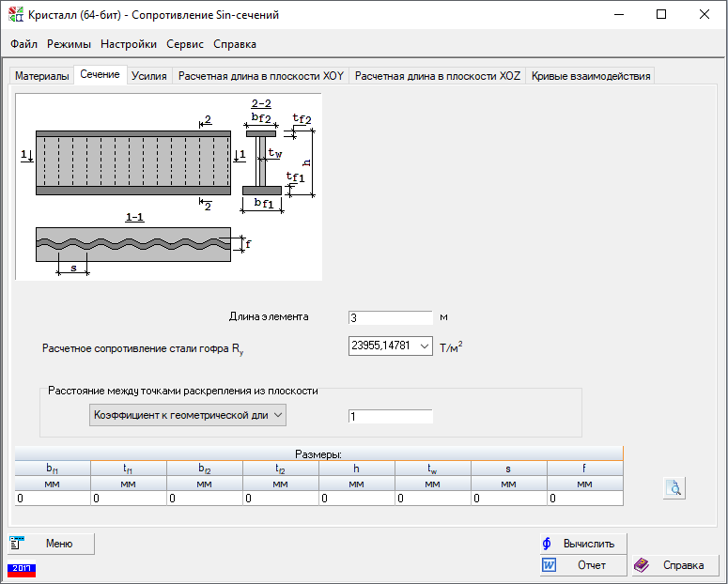The width and height of the screenshot is (728, 584).
Task: Click the coefficient value field showing 1
Action: coord(389,417)
